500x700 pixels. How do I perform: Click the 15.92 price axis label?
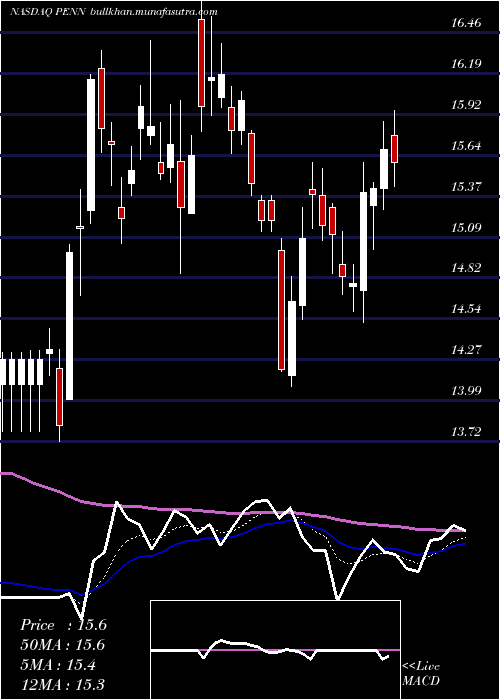click(466, 104)
